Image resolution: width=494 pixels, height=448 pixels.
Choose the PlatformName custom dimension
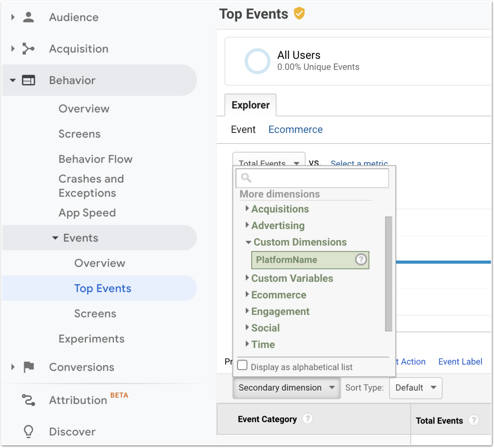tap(310, 260)
